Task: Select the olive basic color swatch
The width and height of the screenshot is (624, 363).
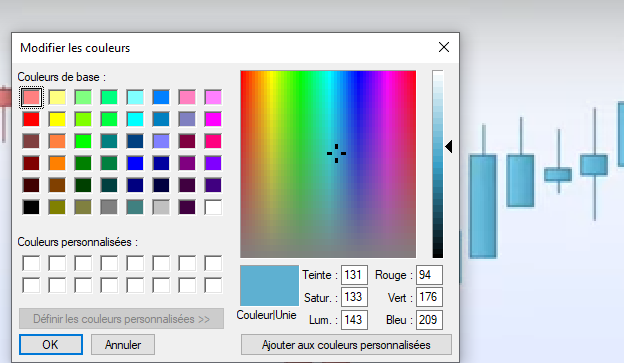Action: click(57, 207)
